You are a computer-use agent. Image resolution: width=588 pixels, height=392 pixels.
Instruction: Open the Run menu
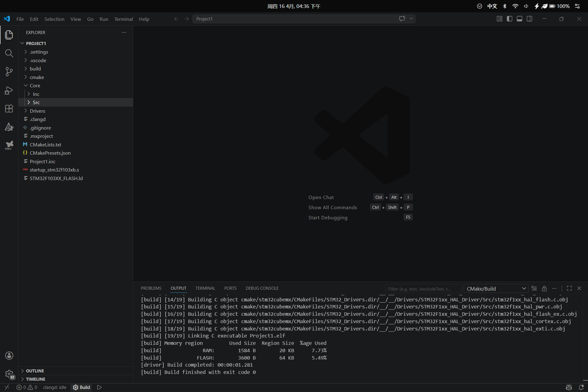click(x=104, y=19)
